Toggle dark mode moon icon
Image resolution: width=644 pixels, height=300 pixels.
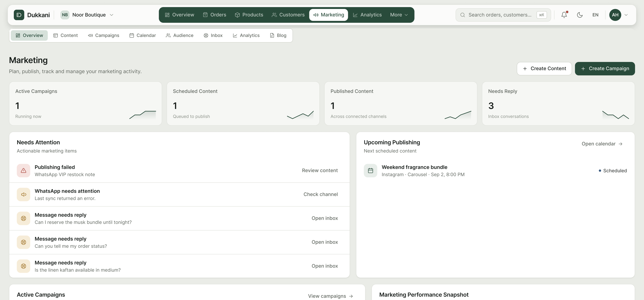pos(580,15)
